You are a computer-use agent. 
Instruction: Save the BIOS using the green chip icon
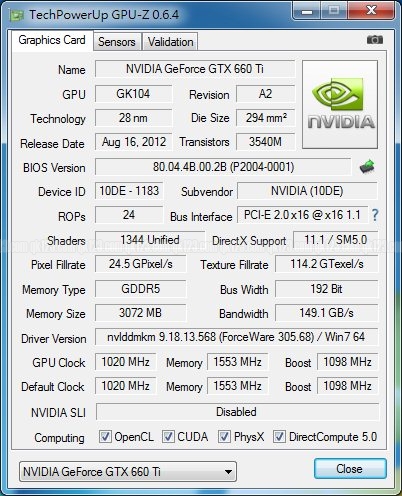367,166
